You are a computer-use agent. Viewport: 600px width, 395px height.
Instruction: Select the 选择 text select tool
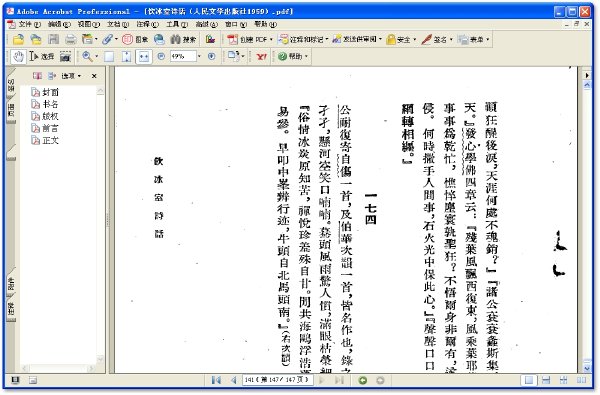(42, 57)
